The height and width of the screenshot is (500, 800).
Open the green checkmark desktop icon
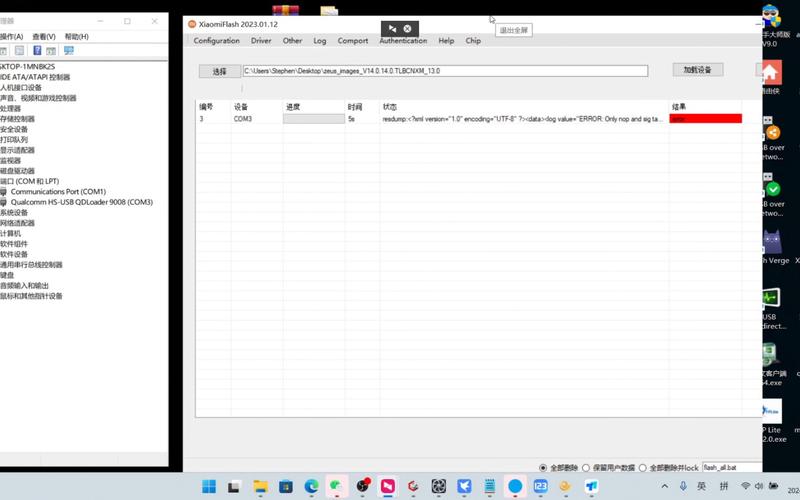click(773, 189)
